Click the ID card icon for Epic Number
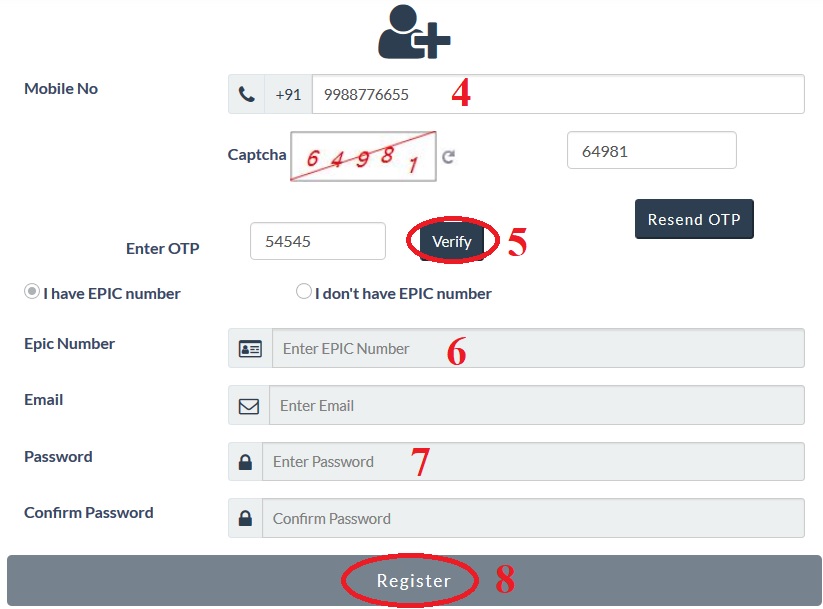Screen dimensions: 823x609 [250, 349]
